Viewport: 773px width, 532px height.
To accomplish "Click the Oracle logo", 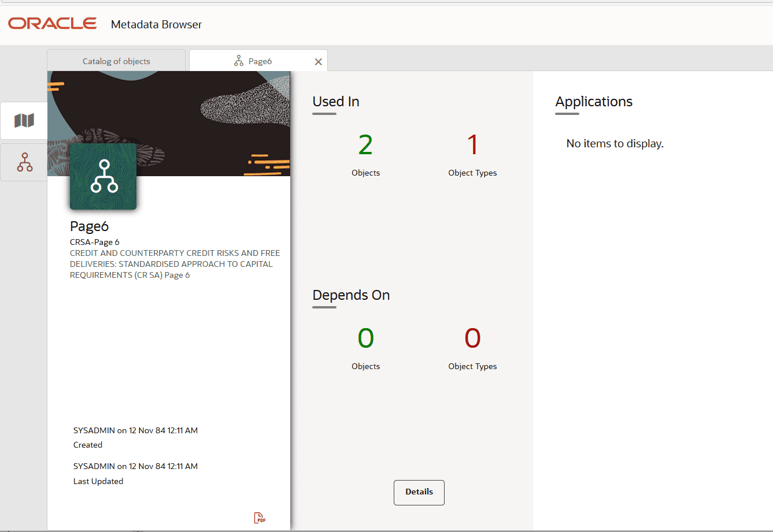I will [x=52, y=23].
